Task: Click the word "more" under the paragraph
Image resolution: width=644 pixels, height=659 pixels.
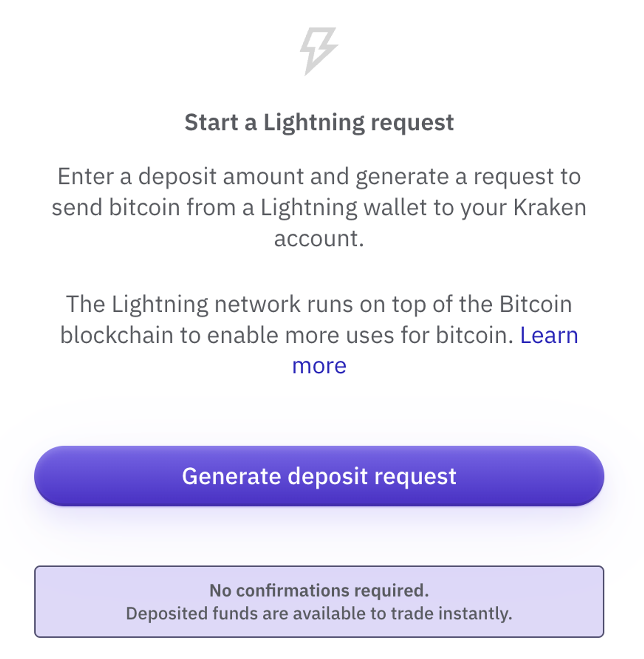Action: click(319, 366)
